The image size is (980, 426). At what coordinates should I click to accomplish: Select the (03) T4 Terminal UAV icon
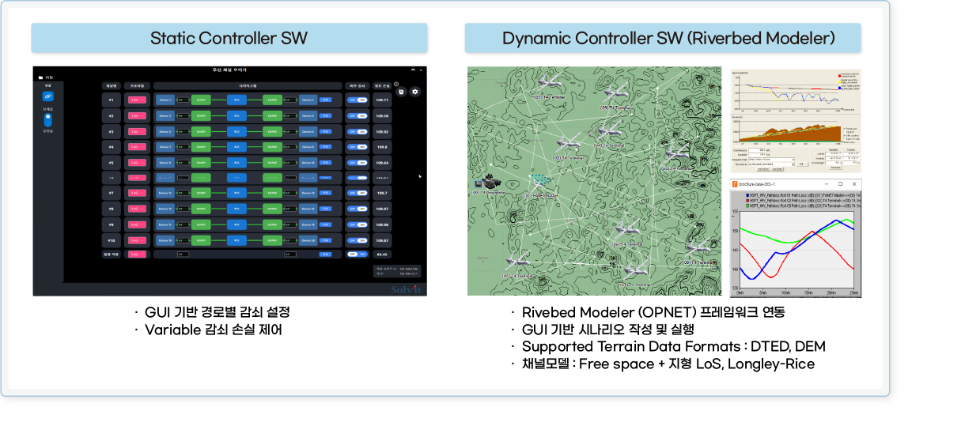[549, 82]
